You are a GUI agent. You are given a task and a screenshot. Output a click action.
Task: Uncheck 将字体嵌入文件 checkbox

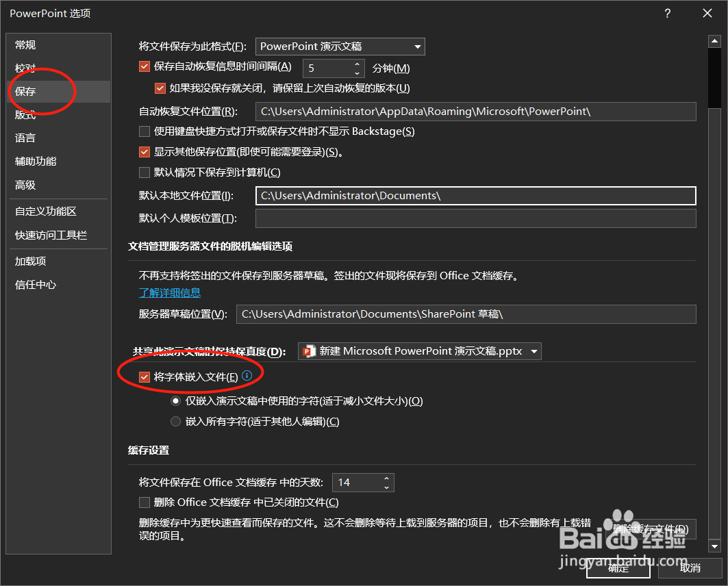pyautogui.click(x=145, y=377)
